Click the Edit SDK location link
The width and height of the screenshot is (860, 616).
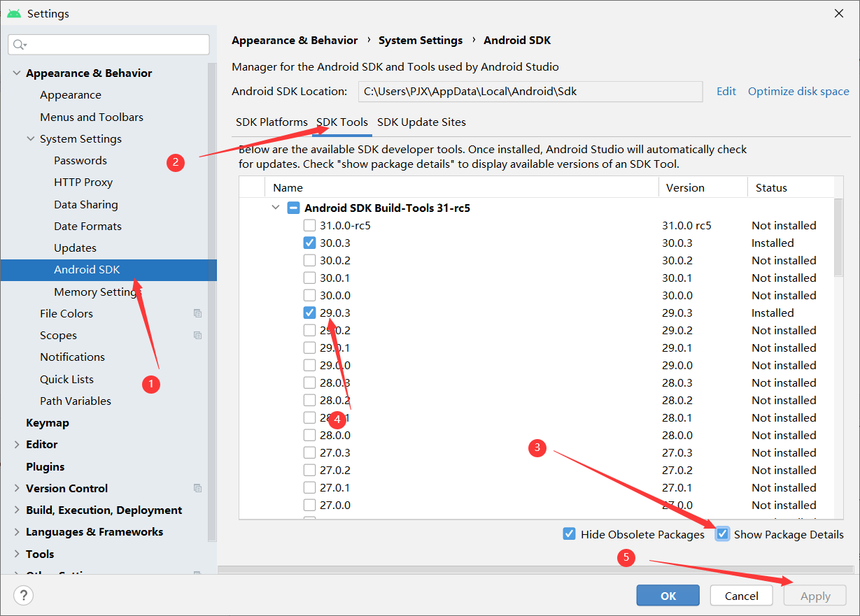[x=726, y=92]
